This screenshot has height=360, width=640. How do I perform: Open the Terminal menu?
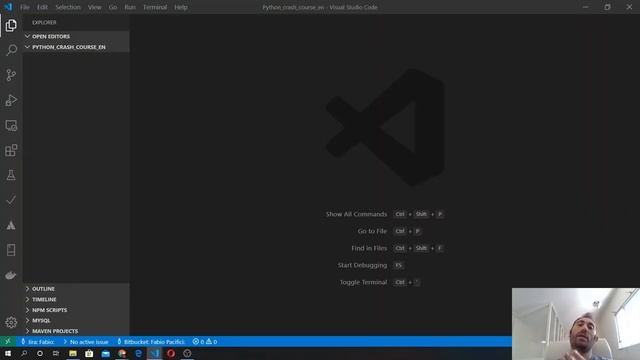(155, 7)
